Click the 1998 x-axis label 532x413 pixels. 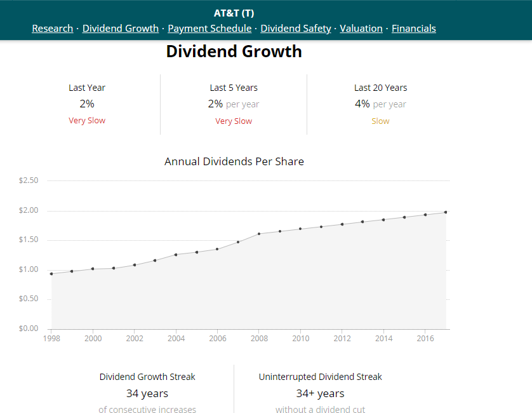point(51,338)
